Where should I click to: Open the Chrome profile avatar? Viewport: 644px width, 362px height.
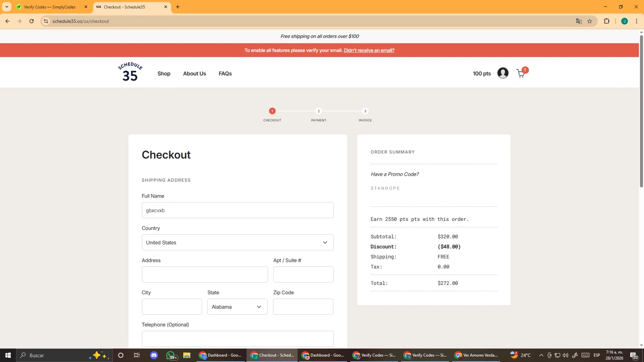pos(625,21)
